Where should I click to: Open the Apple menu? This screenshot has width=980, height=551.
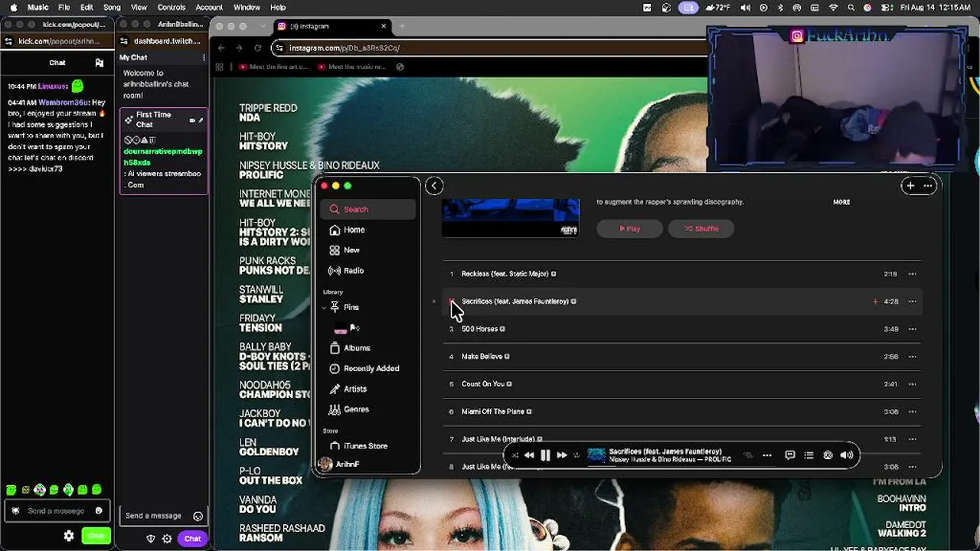13,8
